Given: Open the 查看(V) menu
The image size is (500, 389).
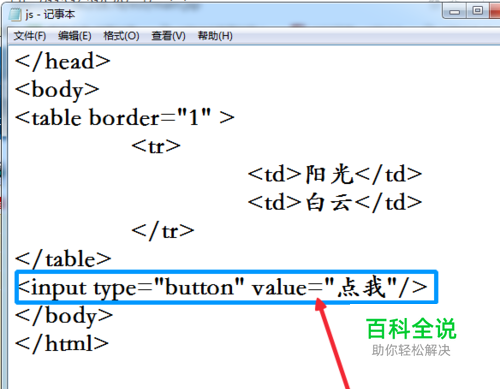Looking at the screenshot, I should (168, 36).
